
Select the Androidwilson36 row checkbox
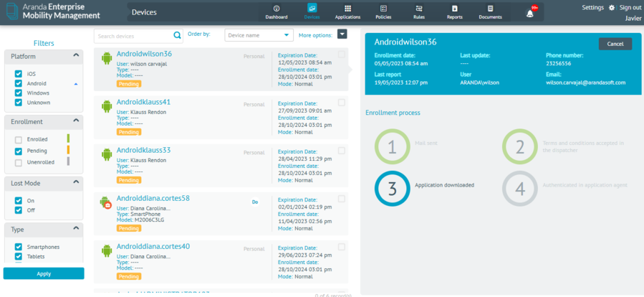point(342,55)
